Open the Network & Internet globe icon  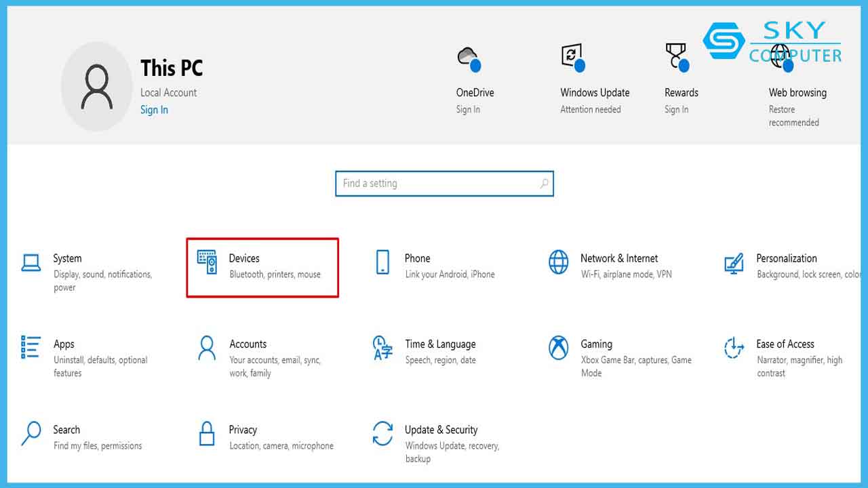559,262
